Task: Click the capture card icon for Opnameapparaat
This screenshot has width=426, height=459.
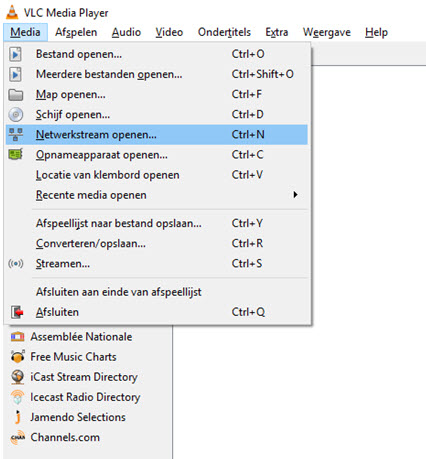Action: coord(15,154)
